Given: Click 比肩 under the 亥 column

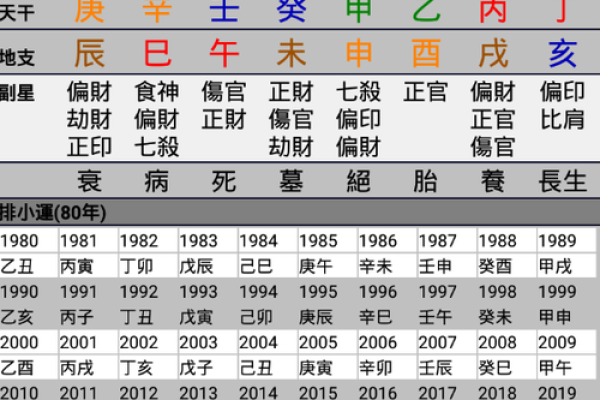Looking at the screenshot, I should point(562,119).
